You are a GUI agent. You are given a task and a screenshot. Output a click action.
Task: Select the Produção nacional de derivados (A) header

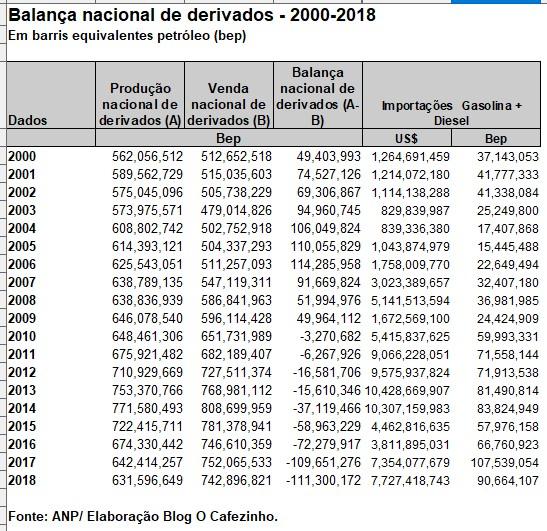coord(140,95)
